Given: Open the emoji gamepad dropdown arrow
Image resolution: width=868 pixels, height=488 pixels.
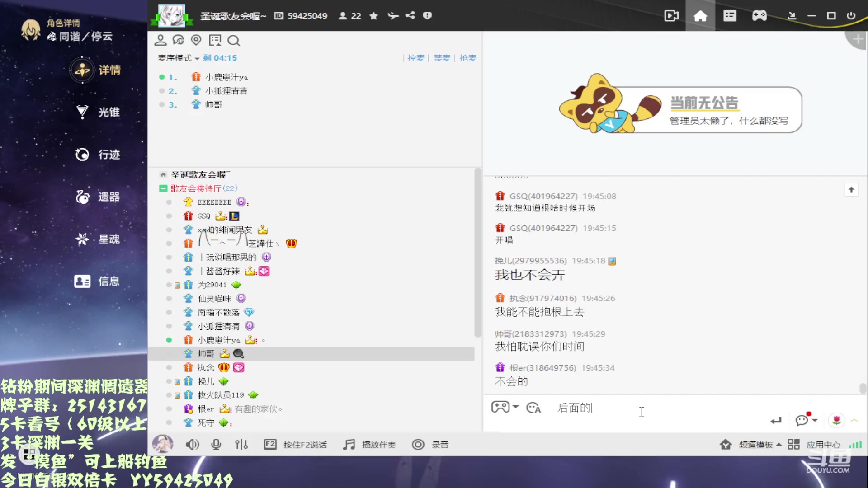Looking at the screenshot, I should click(x=516, y=406).
